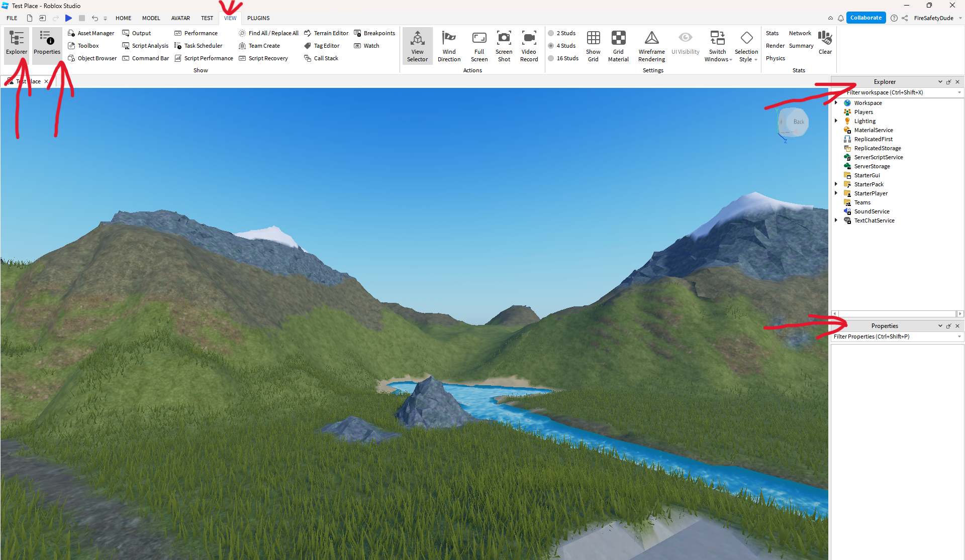This screenshot has width=965, height=560.
Task: Toggle UI Visibility
Action: coord(685,45)
